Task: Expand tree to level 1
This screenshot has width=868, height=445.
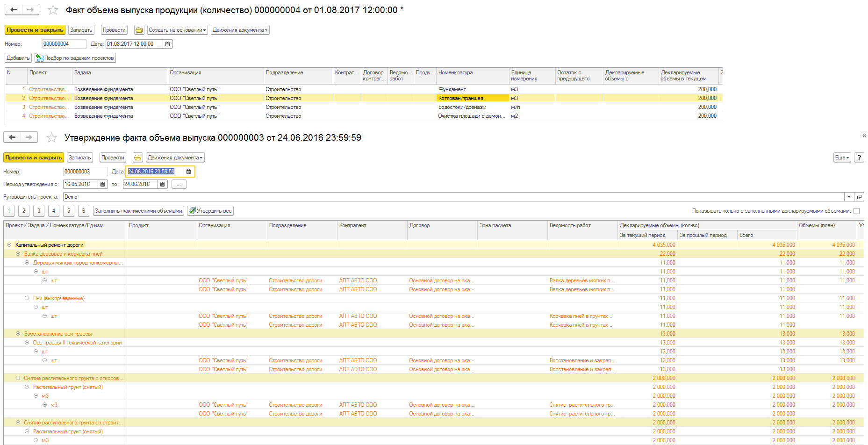Action: point(9,211)
